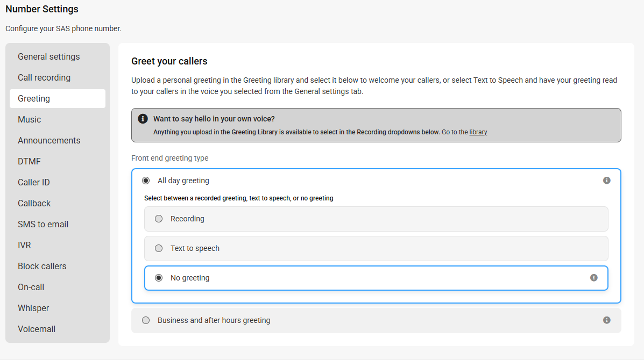
Task: Switch to the IVR tab
Action: (58, 245)
